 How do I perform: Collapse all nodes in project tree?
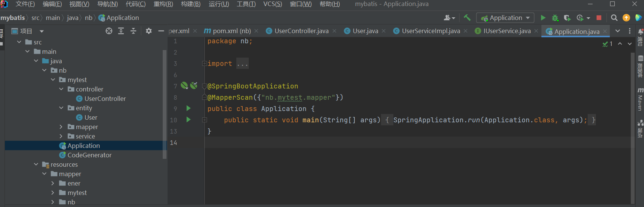coord(133,31)
